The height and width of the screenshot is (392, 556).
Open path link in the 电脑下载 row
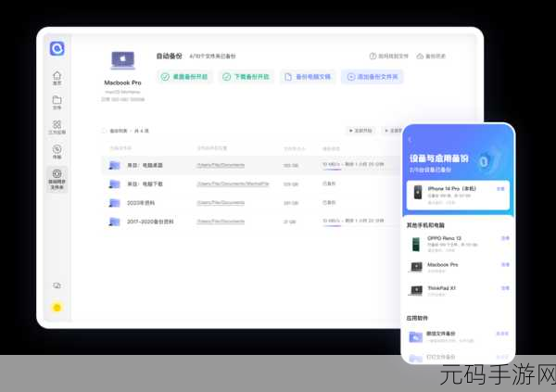click(233, 183)
